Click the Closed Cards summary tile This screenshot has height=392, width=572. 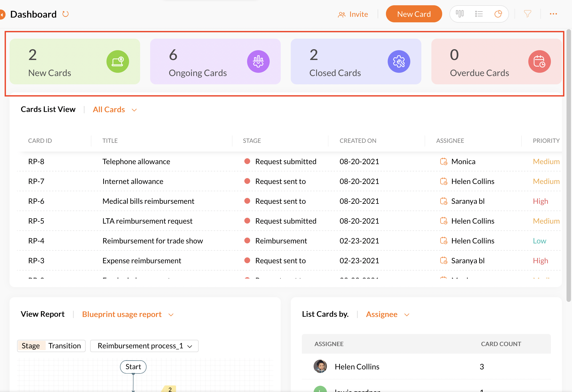coord(356,61)
